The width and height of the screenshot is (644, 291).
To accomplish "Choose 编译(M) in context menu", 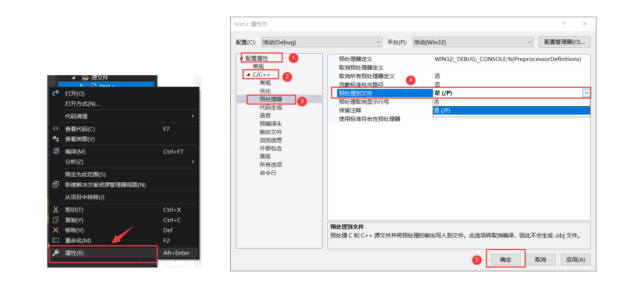I will click(x=124, y=151).
